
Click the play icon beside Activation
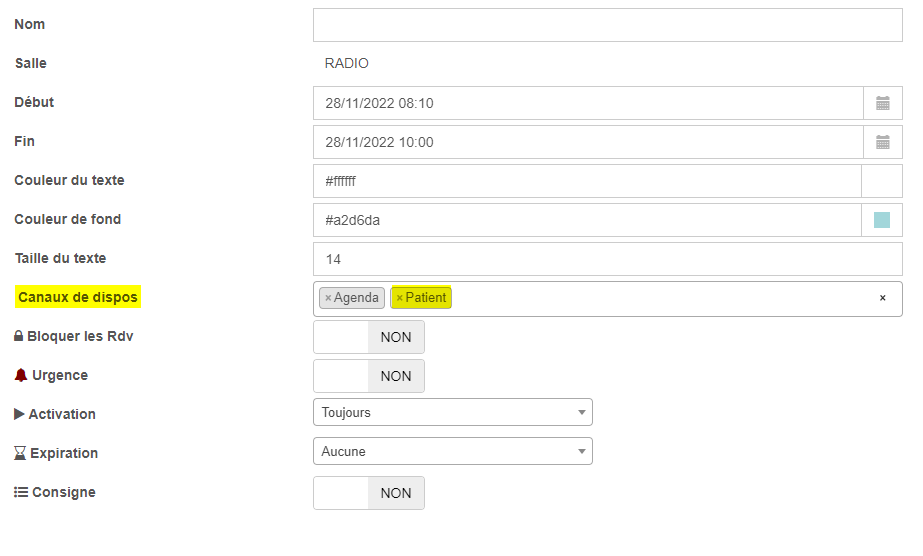click(x=19, y=414)
